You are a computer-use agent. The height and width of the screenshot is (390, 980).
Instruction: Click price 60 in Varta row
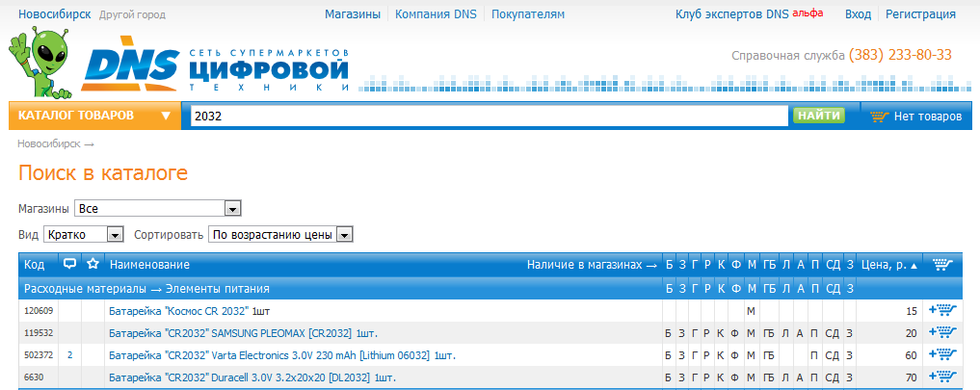912,355
